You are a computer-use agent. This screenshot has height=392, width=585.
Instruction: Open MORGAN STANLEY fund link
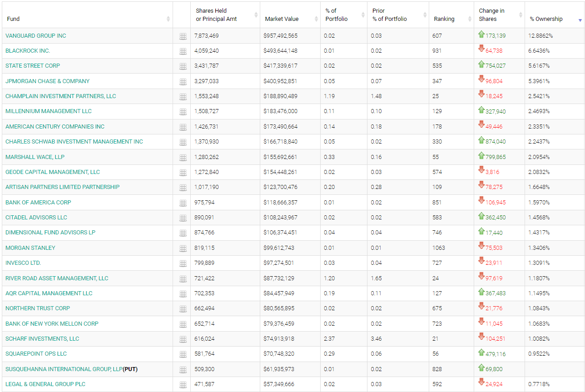[x=30, y=248]
